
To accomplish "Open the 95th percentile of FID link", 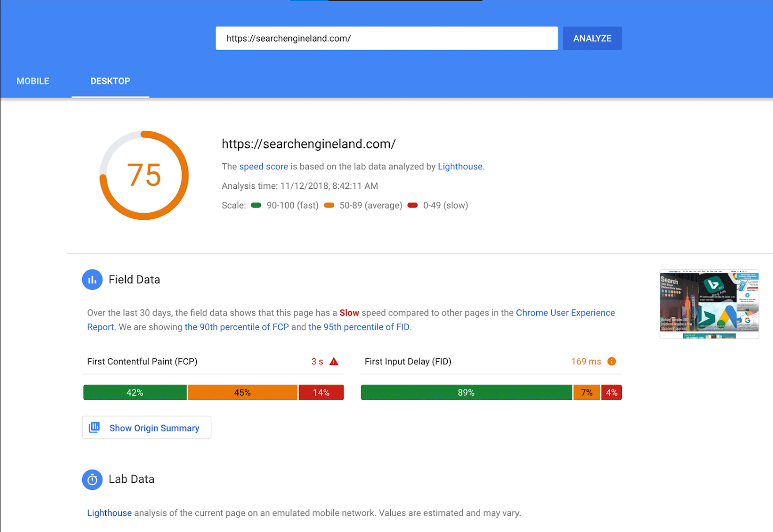I will [359, 327].
